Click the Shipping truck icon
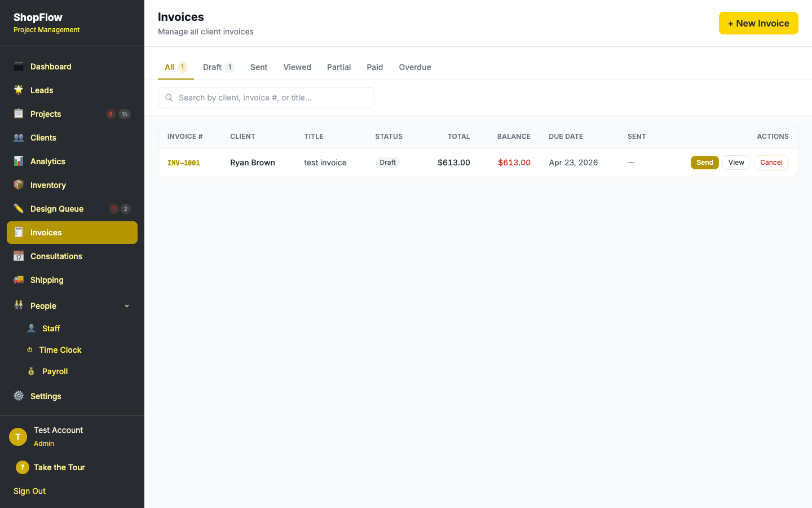This screenshot has width=812, height=508. pos(19,279)
